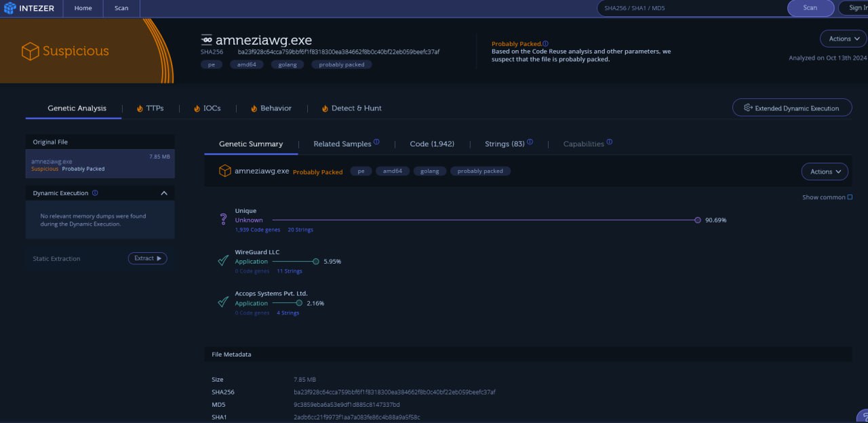Screen dimensions: 868x423
Task: Switch to the TTPs tab
Action: [150, 108]
